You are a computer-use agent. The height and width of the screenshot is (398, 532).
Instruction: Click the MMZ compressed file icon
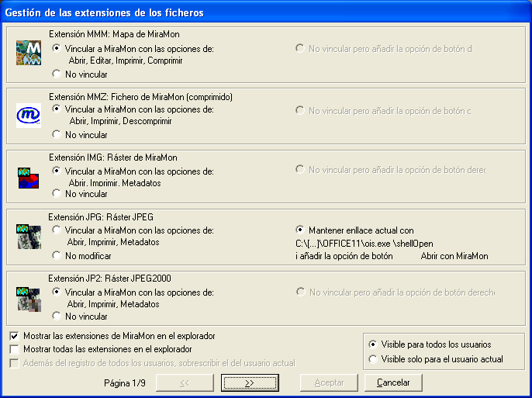click(29, 116)
